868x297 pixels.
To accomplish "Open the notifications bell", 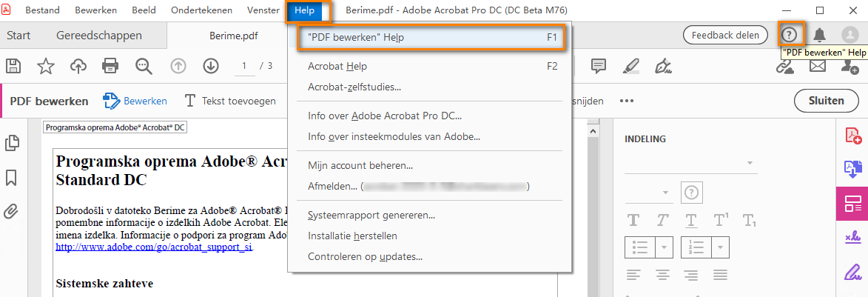I will coord(819,35).
